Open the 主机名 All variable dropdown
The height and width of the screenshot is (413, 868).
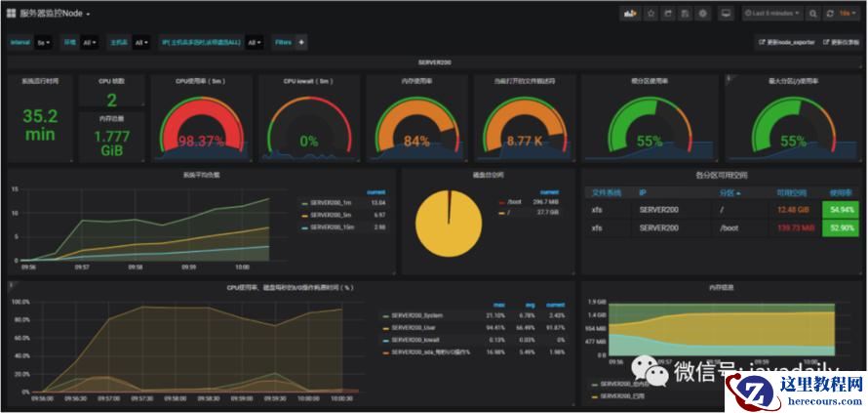tap(141, 42)
